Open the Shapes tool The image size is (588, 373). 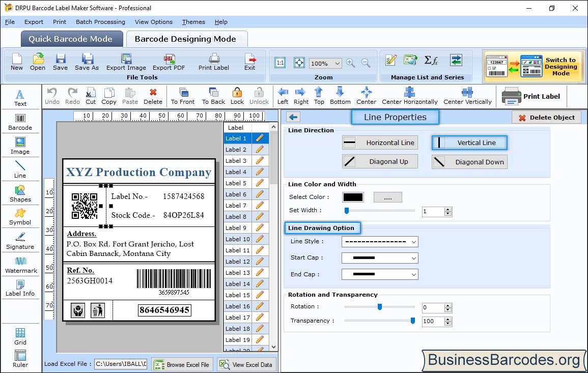tap(20, 193)
